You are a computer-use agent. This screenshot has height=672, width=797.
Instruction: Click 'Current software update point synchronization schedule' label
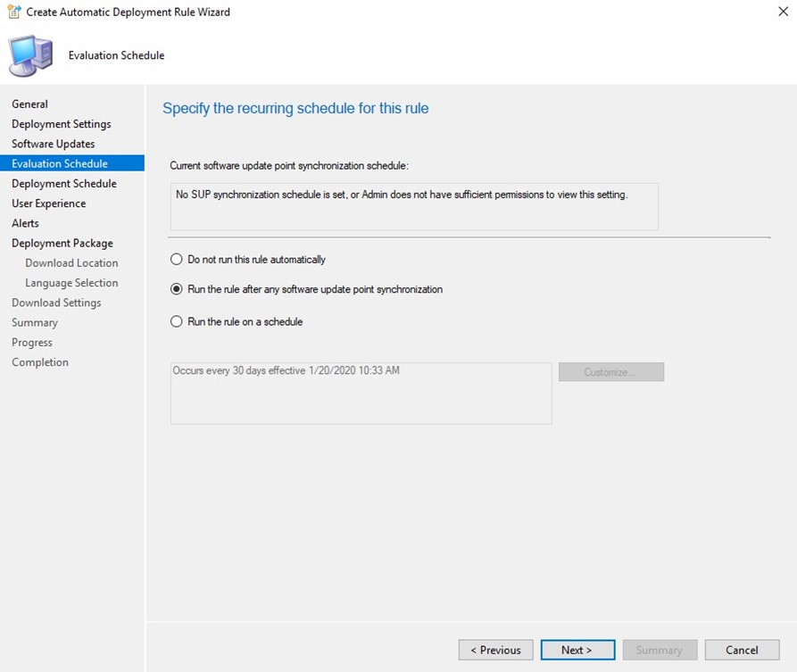[x=289, y=166]
